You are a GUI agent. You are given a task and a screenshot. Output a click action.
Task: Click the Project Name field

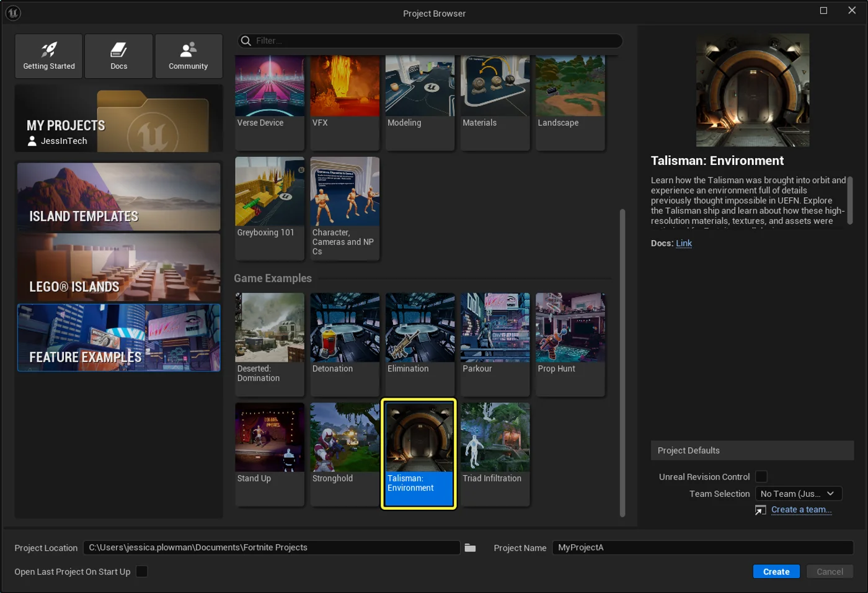click(x=703, y=548)
